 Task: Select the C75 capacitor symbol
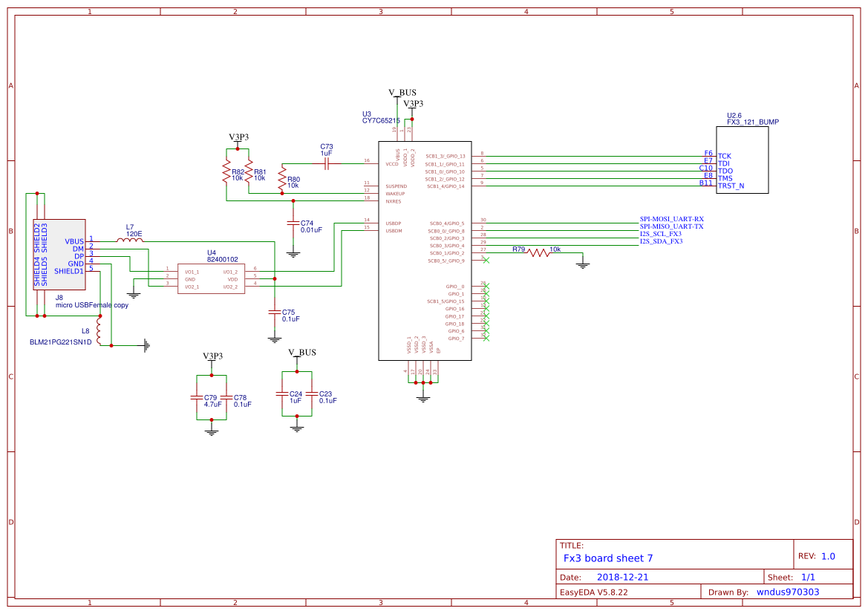pyautogui.click(x=275, y=313)
